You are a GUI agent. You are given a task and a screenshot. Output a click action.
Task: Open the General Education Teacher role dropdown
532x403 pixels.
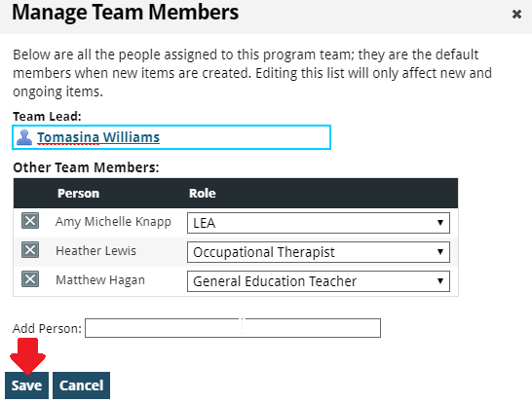click(319, 281)
